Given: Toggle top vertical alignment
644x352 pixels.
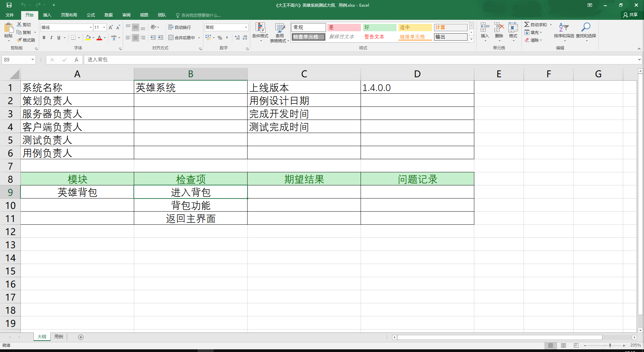Looking at the screenshot, I should click(x=128, y=27).
